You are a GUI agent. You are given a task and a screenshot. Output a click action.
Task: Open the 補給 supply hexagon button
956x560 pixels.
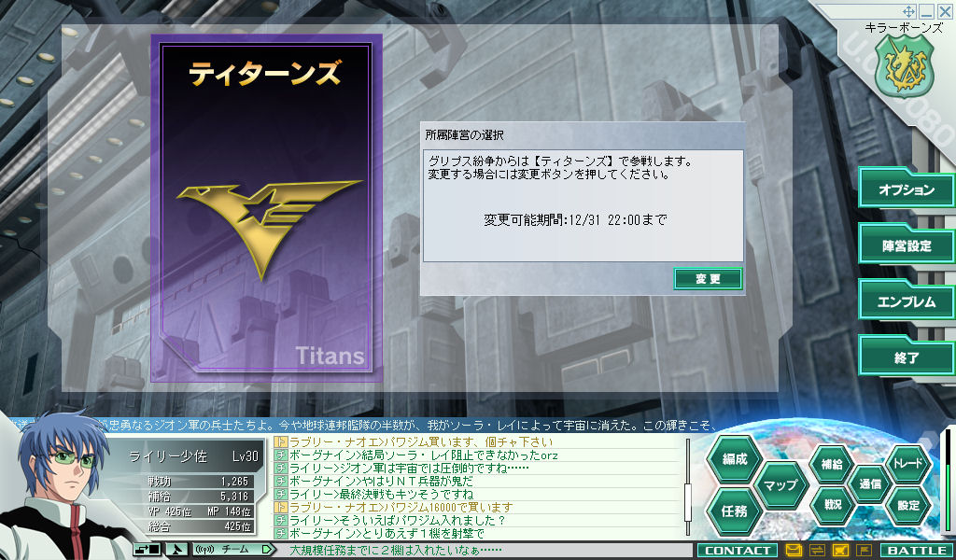832,464
